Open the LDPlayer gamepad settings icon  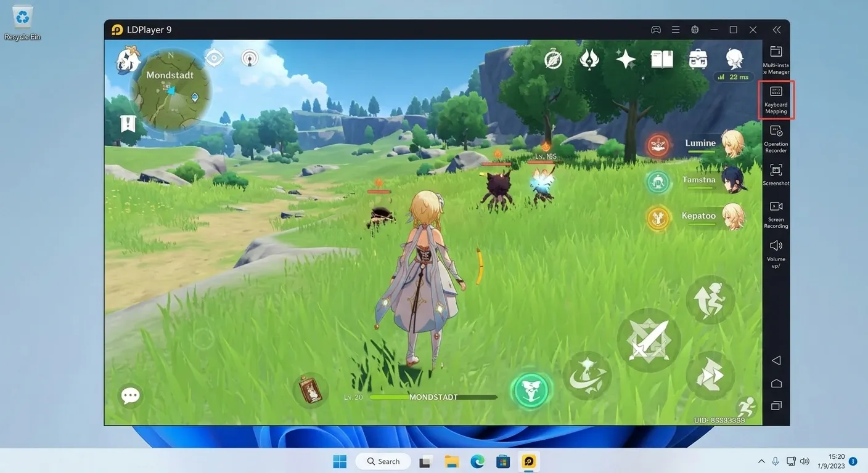pyautogui.click(x=656, y=30)
